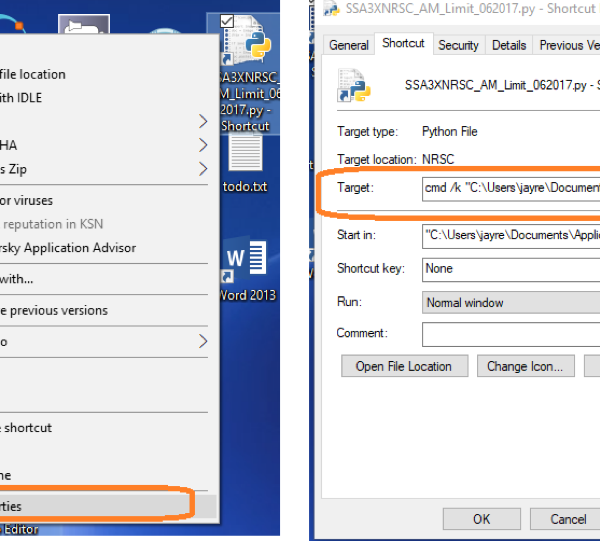
Task: Expand the Zip submenu arrow
Action: click(203, 169)
